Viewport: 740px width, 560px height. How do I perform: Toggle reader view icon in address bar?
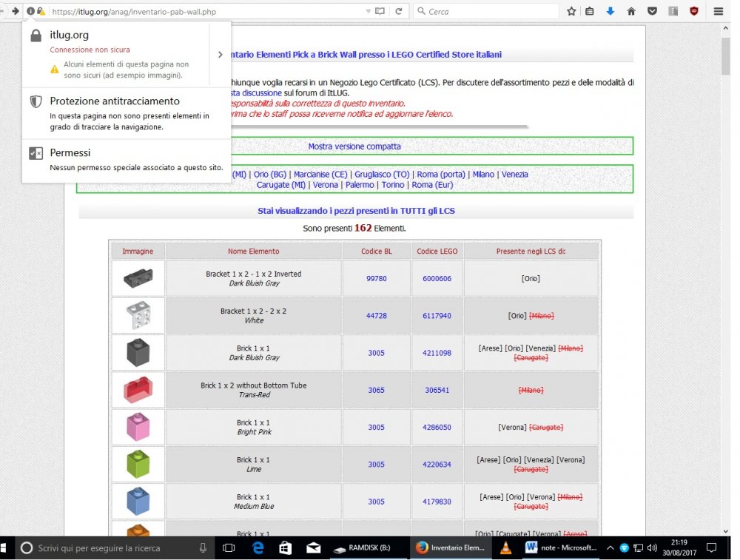[380, 11]
